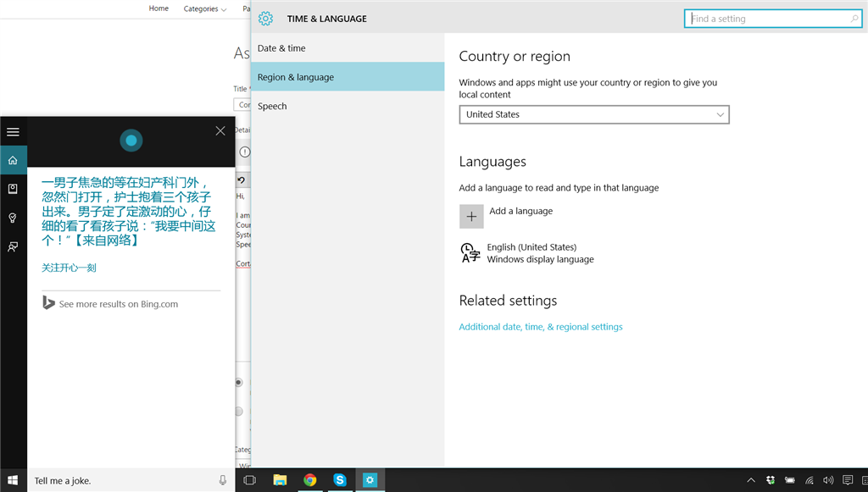
Task: Click Windows display language text
Action: pyautogui.click(x=540, y=259)
